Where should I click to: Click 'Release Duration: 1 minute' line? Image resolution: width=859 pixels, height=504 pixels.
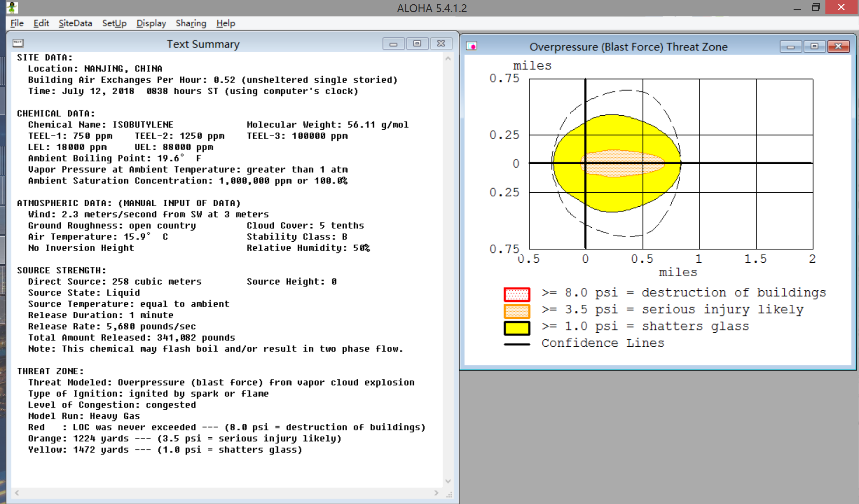coord(101,315)
